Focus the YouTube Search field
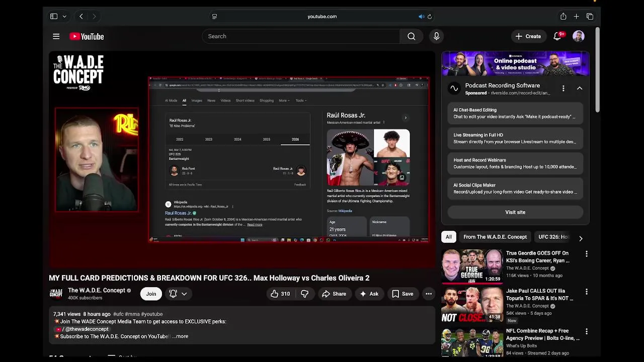 click(301, 36)
